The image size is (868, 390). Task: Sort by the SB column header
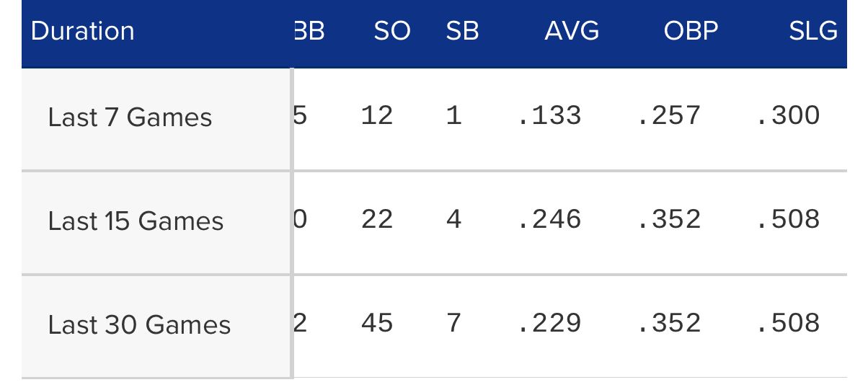point(462,31)
